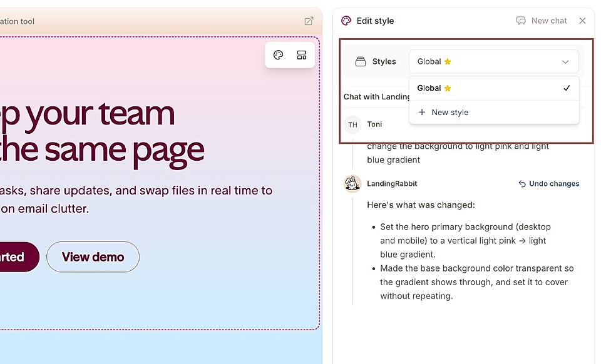Screen dimensions: 601x364
Task: Close the Edit style panel
Action: (582, 21)
